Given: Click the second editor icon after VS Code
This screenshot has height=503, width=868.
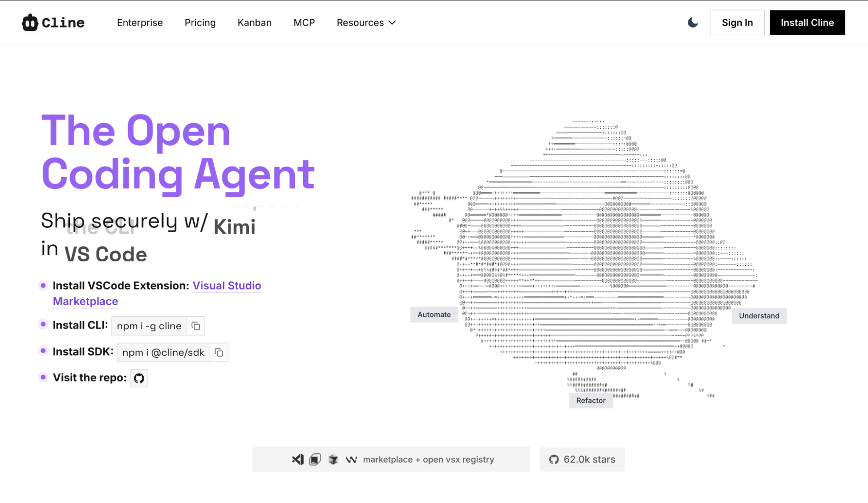Looking at the screenshot, I should (x=315, y=459).
